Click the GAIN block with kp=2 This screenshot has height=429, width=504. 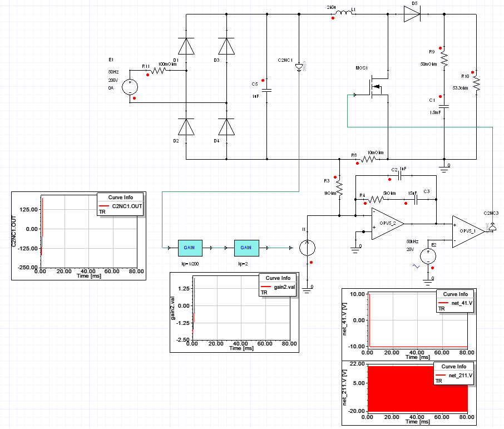(x=246, y=248)
